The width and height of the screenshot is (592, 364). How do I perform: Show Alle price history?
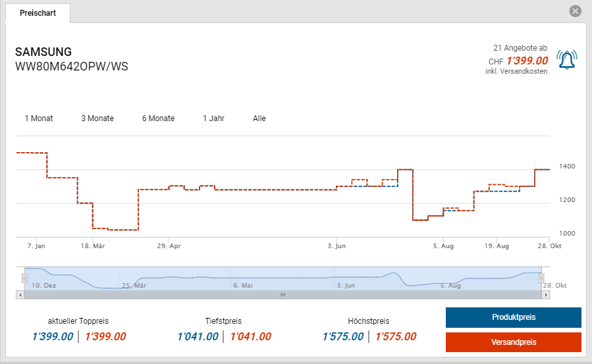[x=259, y=118]
